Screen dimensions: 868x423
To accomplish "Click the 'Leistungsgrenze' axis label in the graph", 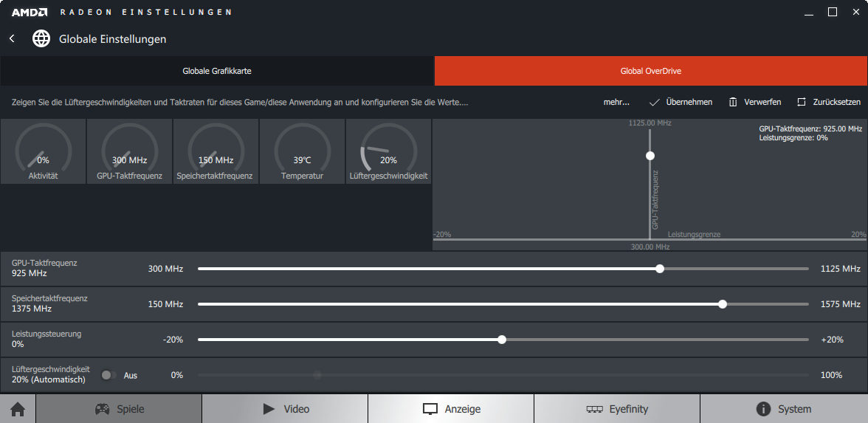I will tap(694, 234).
